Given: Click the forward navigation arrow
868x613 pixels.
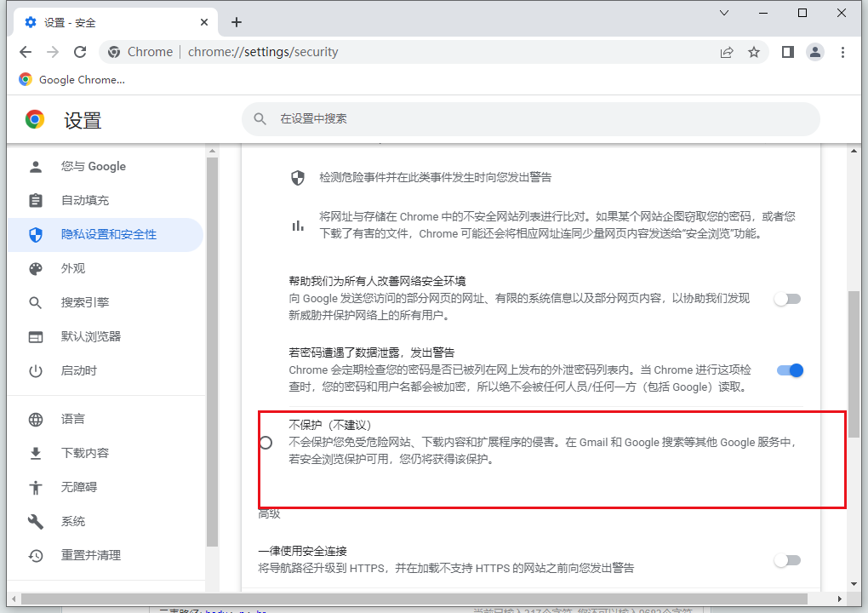Looking at the screenshot, I should [x=53, y=52].
